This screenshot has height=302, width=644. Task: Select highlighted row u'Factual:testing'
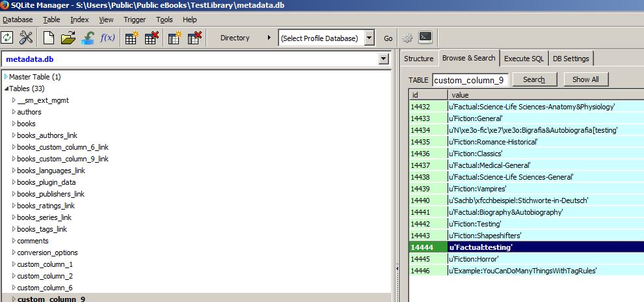click(526, 247)
